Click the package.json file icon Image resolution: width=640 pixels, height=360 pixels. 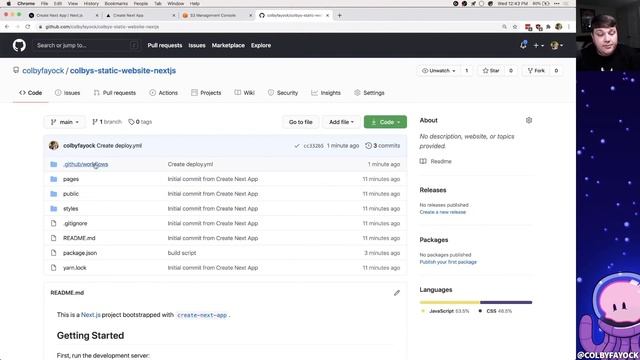click(x=53, y=253)
